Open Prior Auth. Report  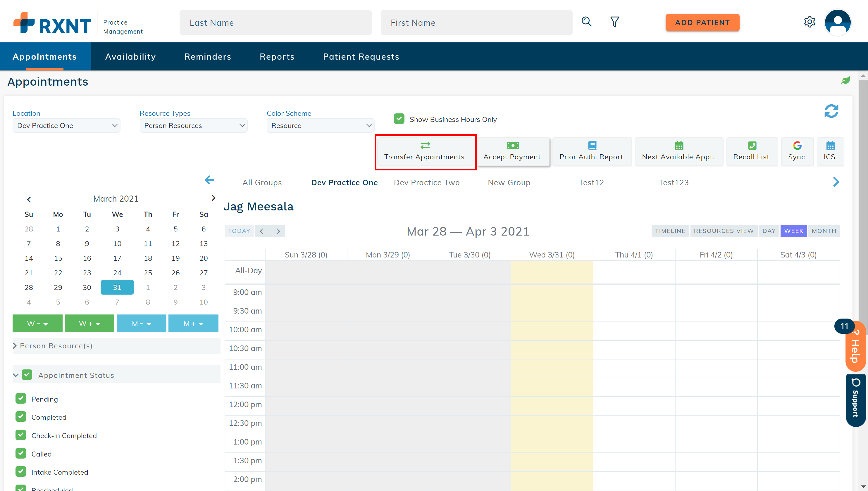click(x=591, y=151)
